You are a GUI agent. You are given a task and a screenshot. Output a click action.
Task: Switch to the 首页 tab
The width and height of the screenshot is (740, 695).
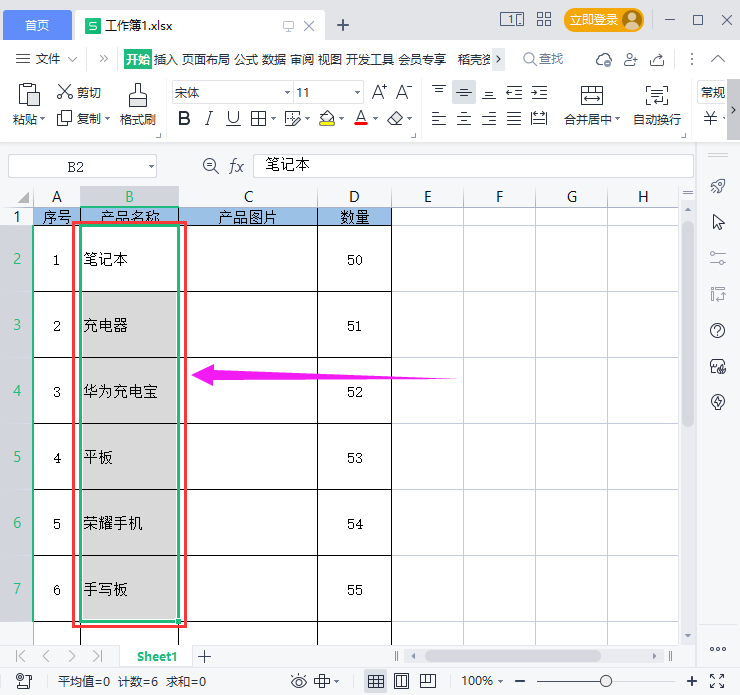coord(37,25)
